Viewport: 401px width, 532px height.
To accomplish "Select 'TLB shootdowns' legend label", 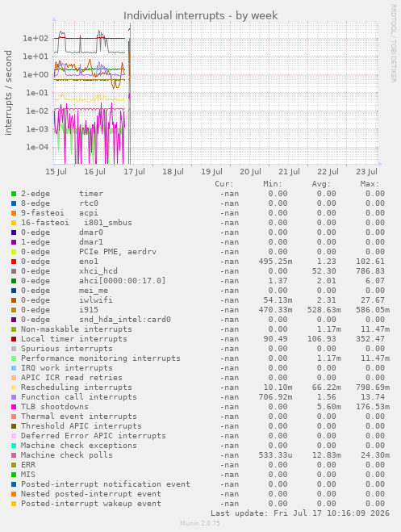I will (55, 407).
